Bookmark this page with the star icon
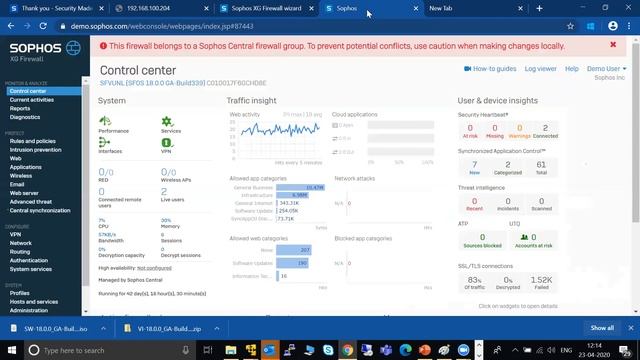 point(570,26)
